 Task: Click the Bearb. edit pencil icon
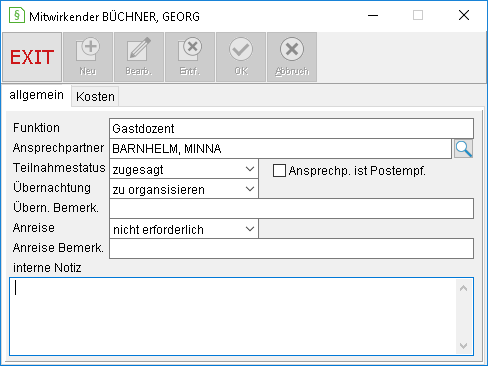(139, 57)
